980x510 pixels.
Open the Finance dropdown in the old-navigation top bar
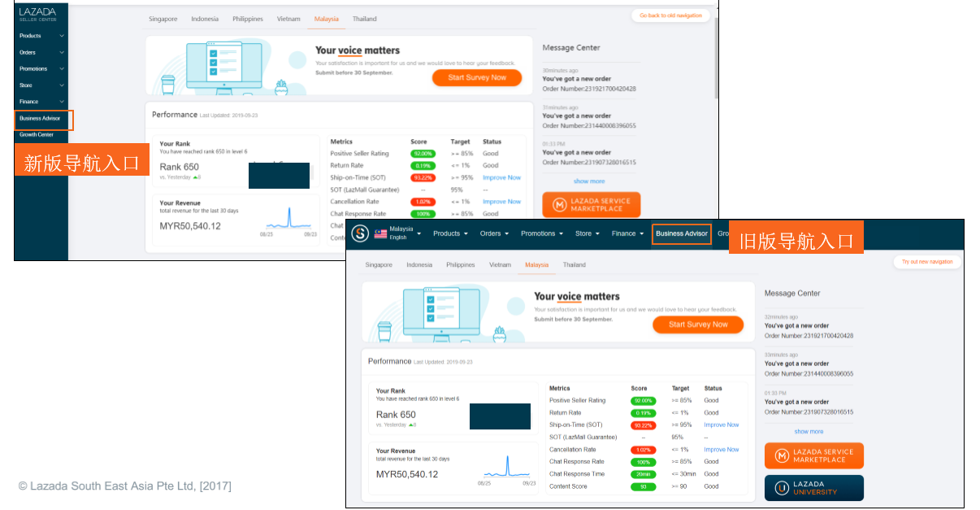(627, 233)
